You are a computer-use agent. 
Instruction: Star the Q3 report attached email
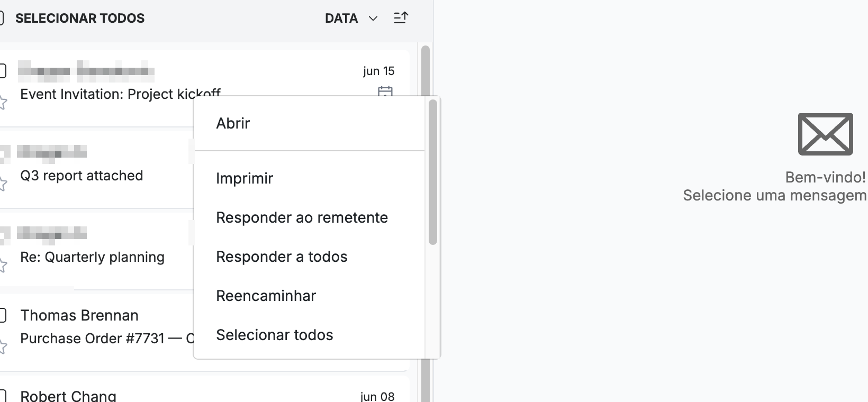[3, 183]
